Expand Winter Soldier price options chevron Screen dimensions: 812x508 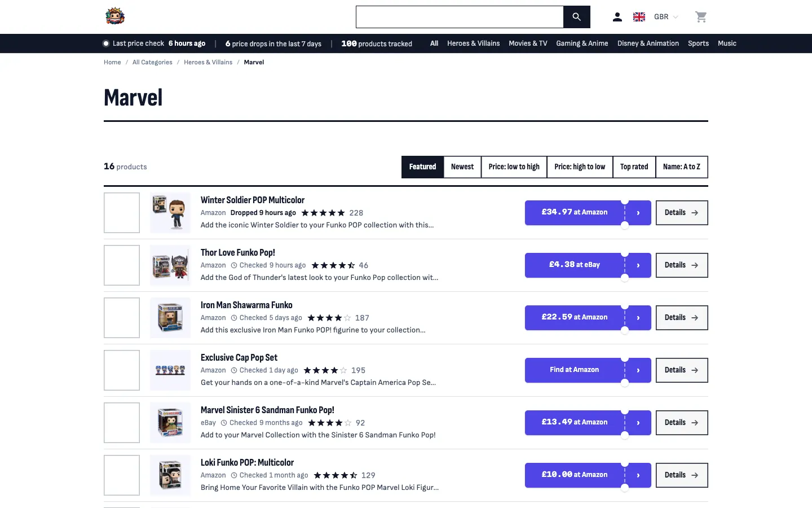coord(638,213)
